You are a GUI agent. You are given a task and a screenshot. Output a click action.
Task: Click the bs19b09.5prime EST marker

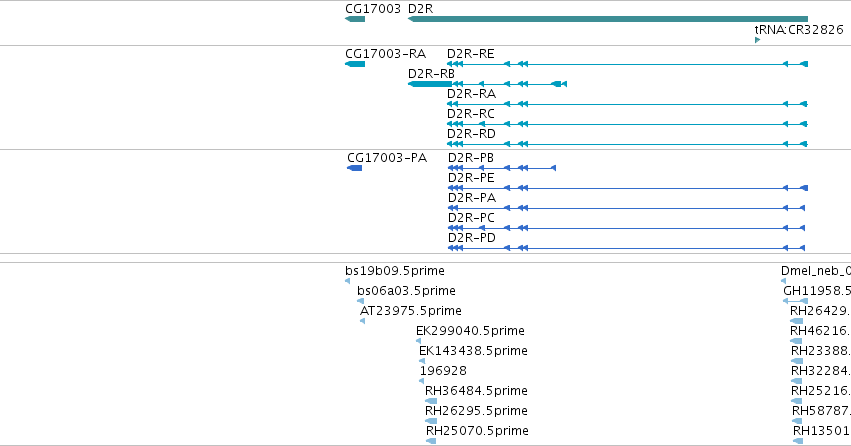(x=347, y=281)
